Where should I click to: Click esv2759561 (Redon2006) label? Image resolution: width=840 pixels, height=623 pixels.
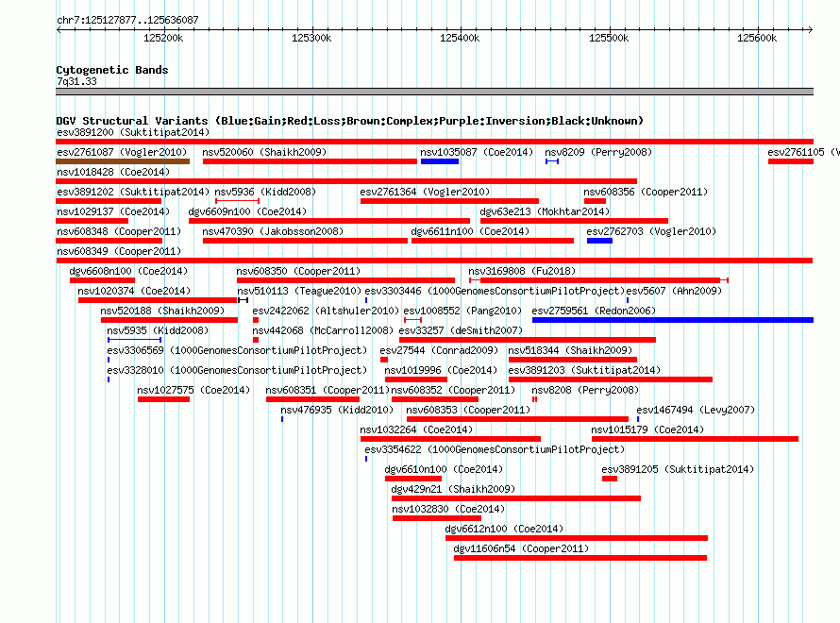pyautogui.click(x=594, y=311)
